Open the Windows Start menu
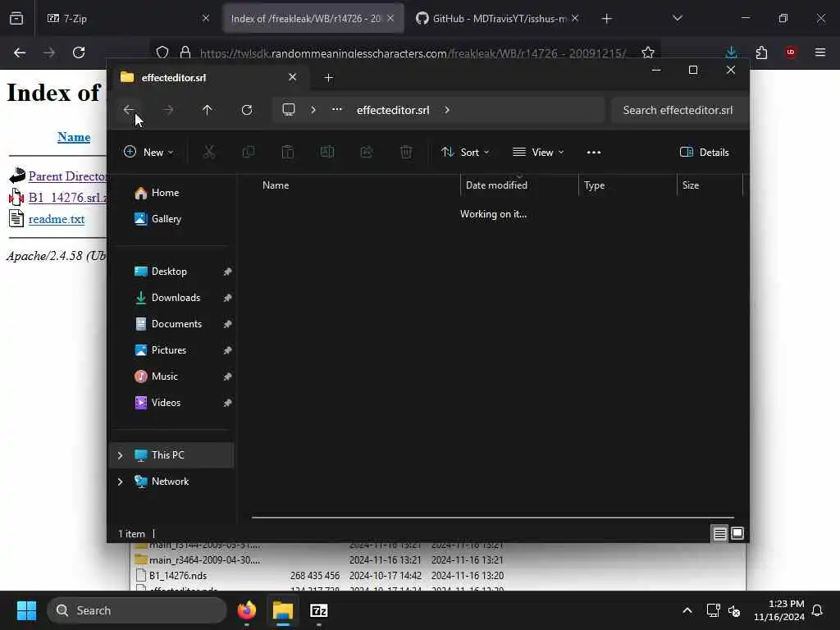The image size is (840, 630). (x=26, y=610)
